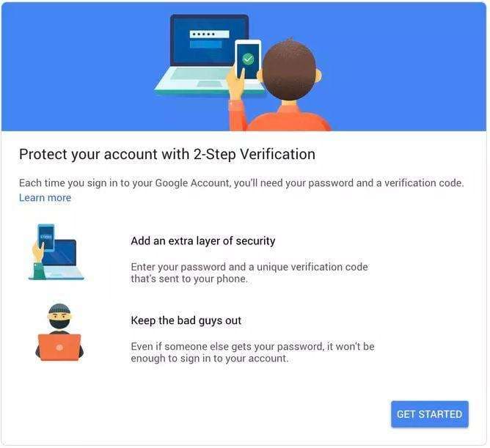Screen dimensions: 490x448
Task: Click the "Even if someone else gets your password" text
Action: [252, 352]
